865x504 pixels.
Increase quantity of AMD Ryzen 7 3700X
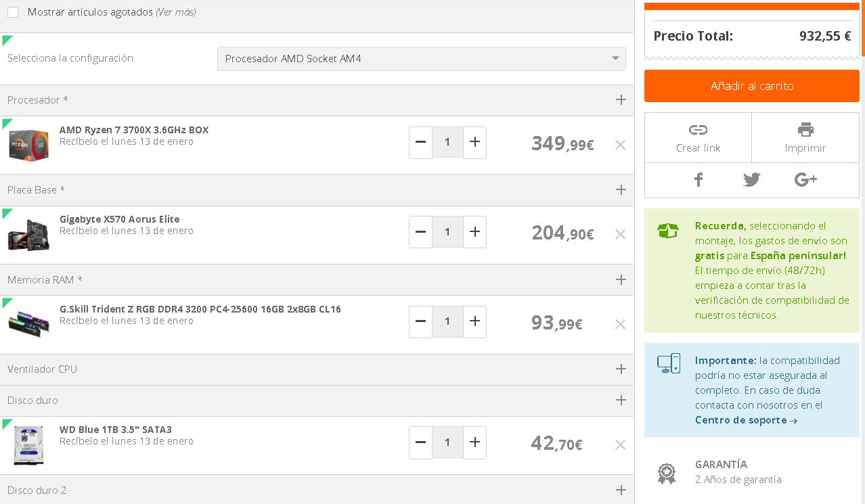pos(474,143)
